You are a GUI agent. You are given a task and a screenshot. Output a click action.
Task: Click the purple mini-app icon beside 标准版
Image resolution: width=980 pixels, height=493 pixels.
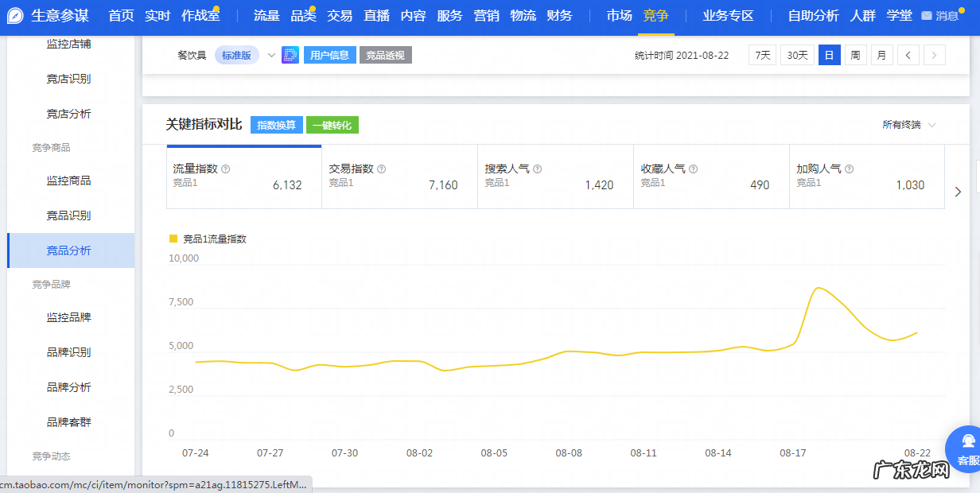pos(290,55)
